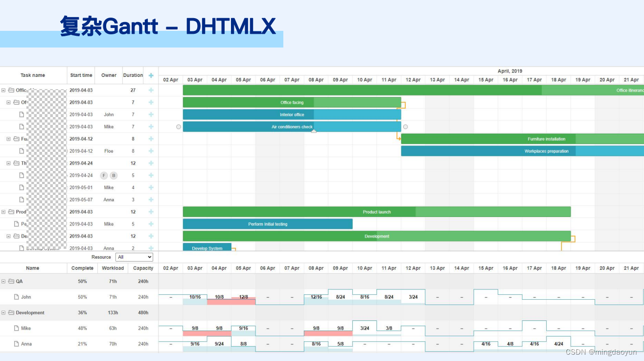
Task: Click the file icon beside Anna in resources
Action: (x=16, y=344)
